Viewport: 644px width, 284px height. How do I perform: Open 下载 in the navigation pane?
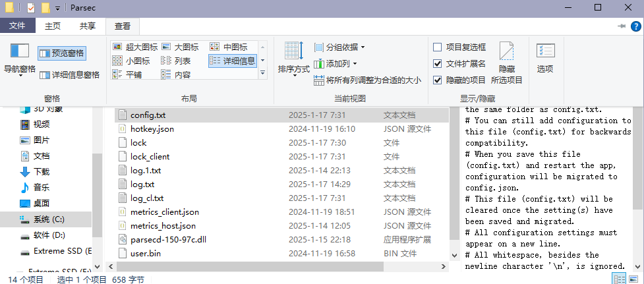[x=41, y=172]
